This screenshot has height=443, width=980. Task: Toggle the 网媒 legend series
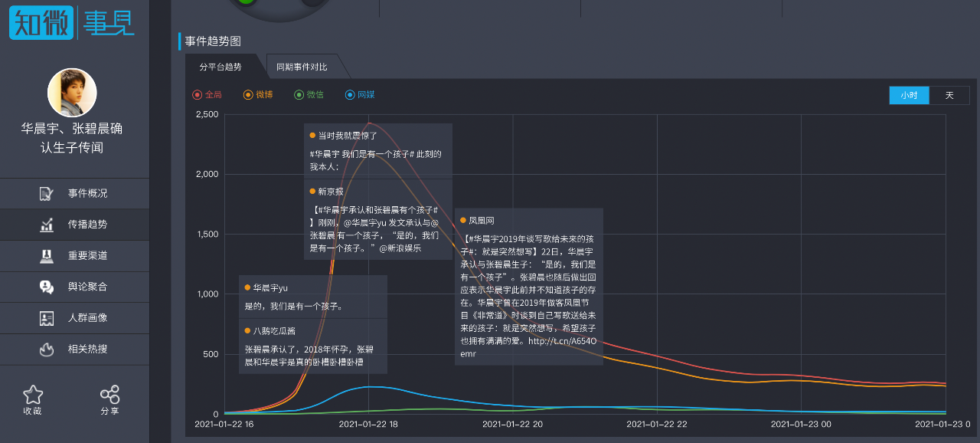click(x=360, y=95)
